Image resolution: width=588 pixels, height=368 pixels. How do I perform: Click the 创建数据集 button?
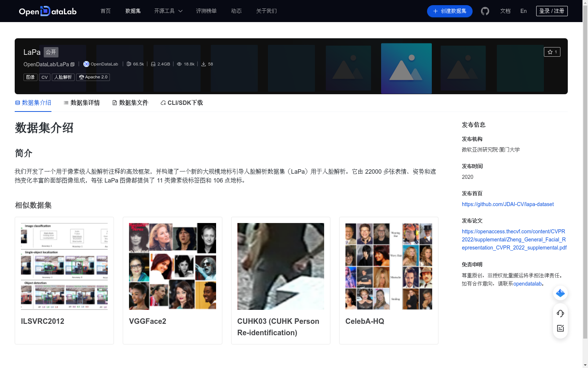[449, 11]
